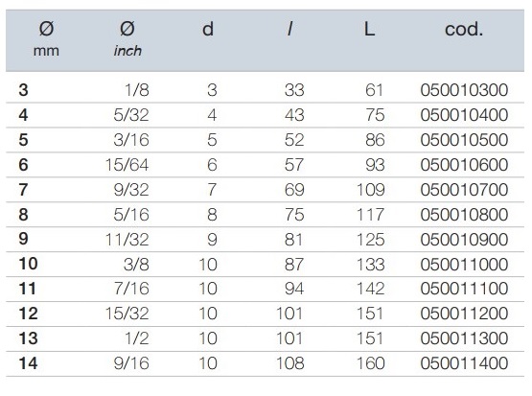Click product code 050010500

[464, 140]
